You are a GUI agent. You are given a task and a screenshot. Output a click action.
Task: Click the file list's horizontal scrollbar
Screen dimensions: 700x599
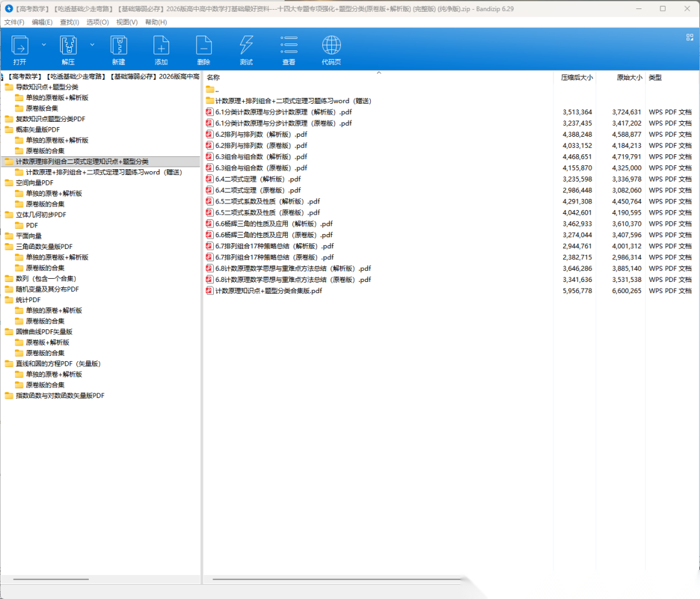point(337,579)
